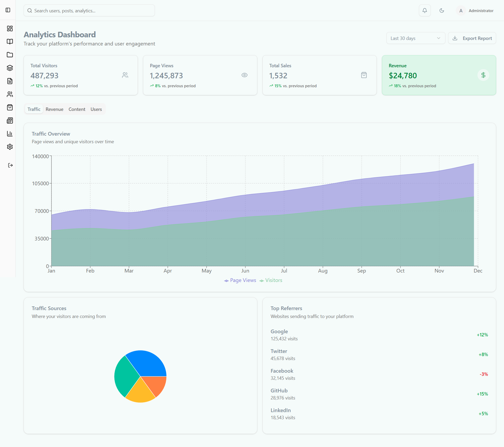Screen dimensions: 504x447
Task: Click the logout icon in sidebar
Action: tap(10, 165)
